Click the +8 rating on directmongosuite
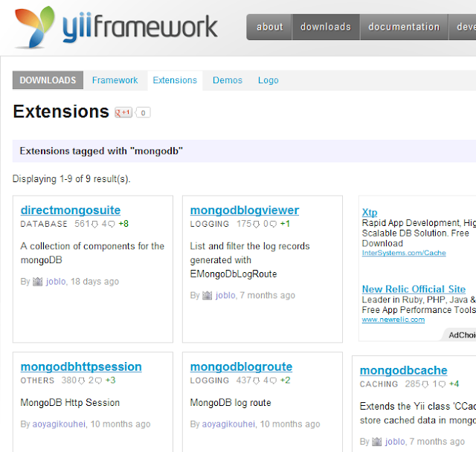The image size is (476, 452). point(123,224)
